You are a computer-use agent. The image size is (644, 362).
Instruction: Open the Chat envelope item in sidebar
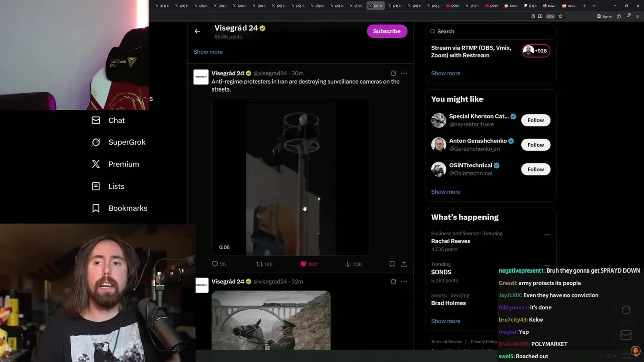pos(108,120)
